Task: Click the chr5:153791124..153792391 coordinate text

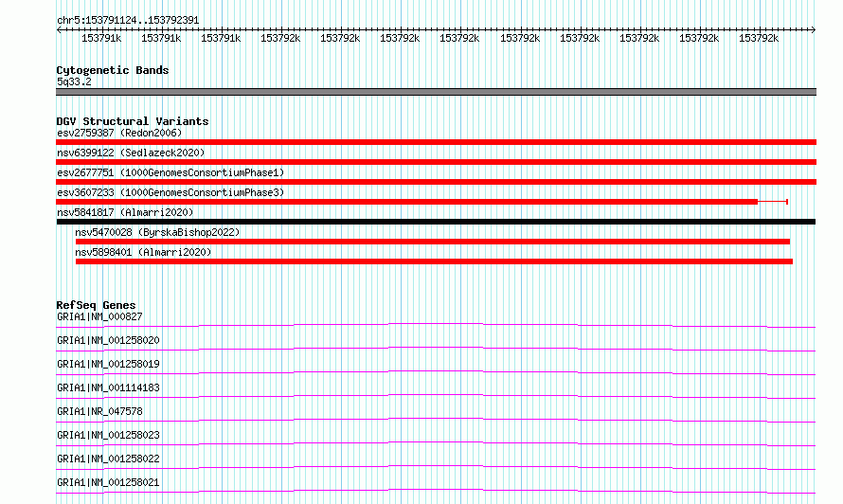Action: coord(128,20)
